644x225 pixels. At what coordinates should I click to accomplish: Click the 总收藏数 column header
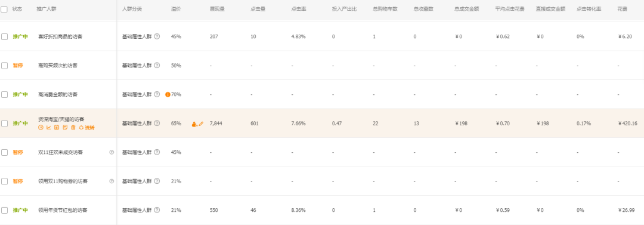(x=424, y=8)
